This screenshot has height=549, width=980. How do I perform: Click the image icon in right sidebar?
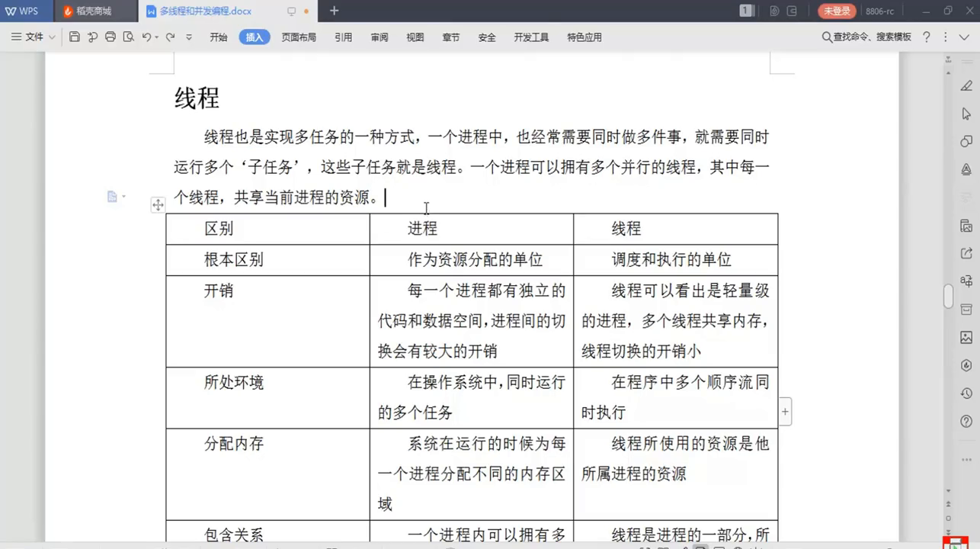click(966, 337)
